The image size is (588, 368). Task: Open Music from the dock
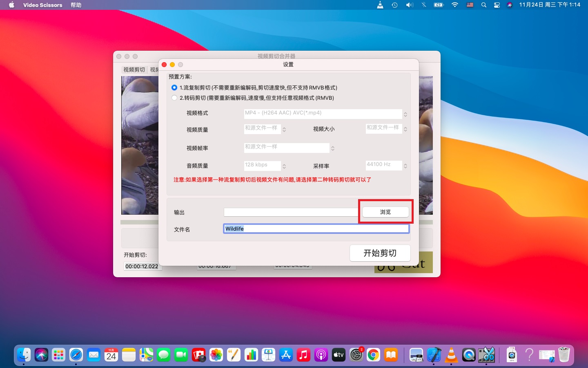coord(303,355)
